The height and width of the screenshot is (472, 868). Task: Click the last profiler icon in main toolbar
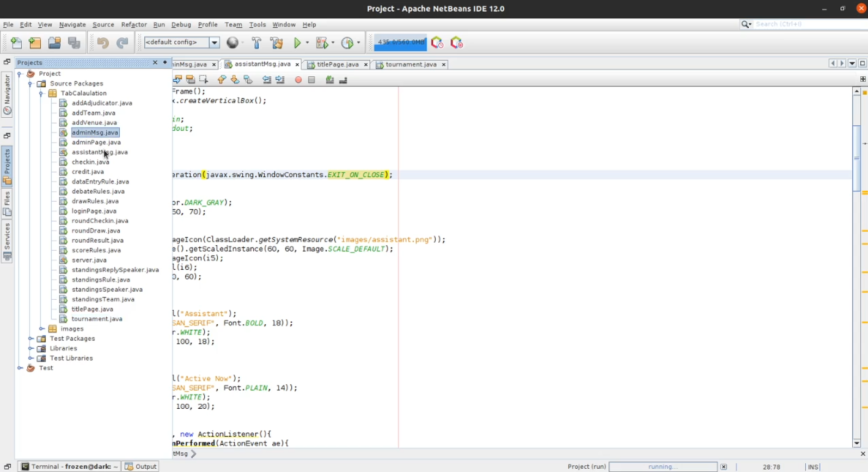456,43
